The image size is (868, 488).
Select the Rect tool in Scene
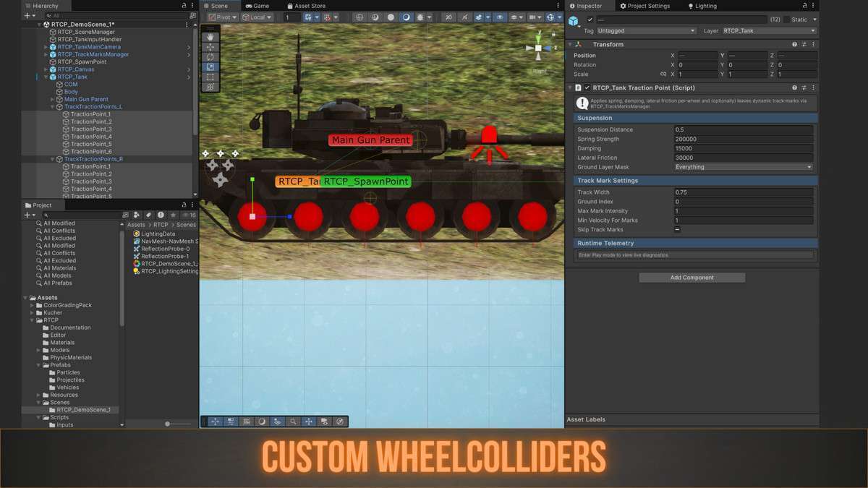tap(210, 77)
